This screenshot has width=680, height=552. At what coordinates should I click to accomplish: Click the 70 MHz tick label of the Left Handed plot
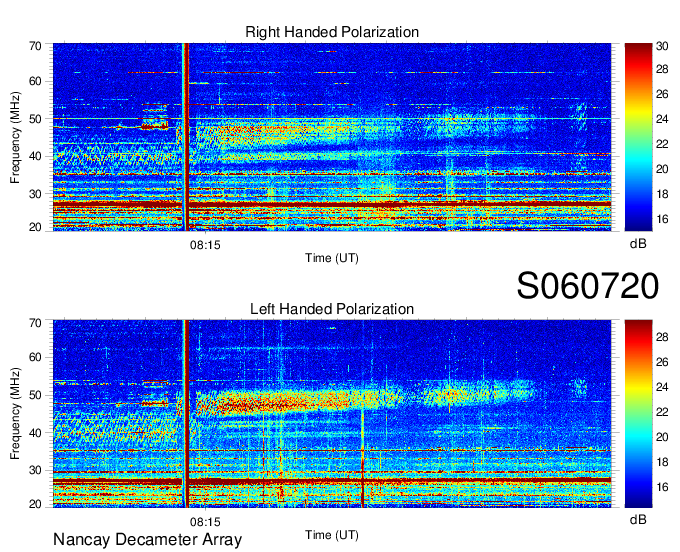(35, 323)
